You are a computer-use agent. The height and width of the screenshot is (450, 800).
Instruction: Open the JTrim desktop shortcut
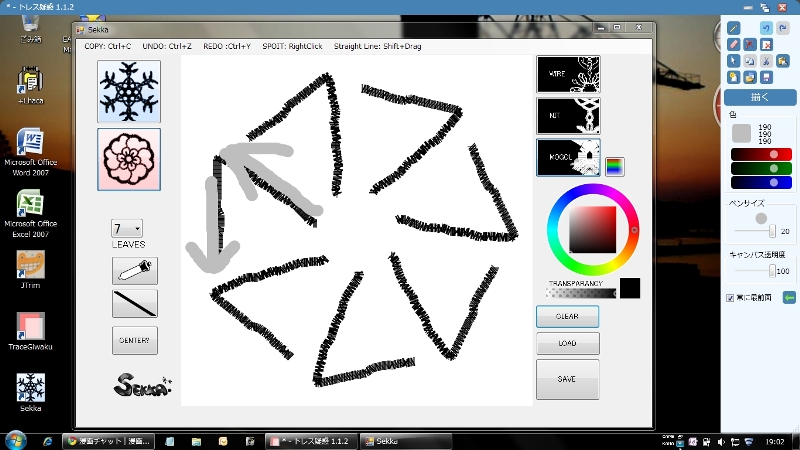[x=30, y=269]
